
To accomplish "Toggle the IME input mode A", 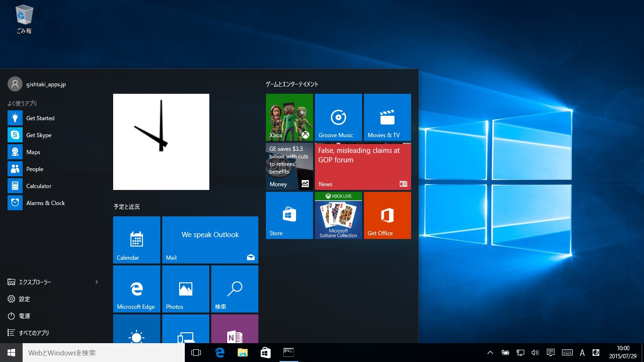I will pyautogui.click(x=582, y=353).
